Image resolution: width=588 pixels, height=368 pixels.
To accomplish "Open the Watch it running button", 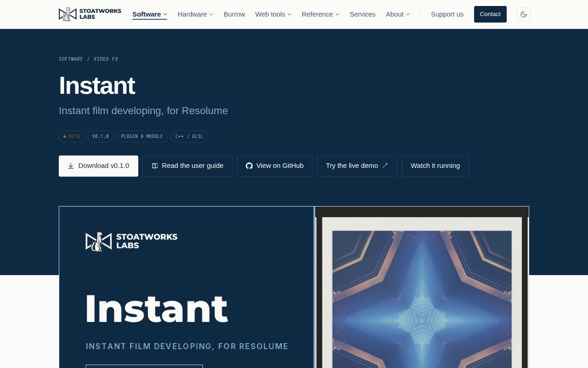I will click(435, 166).
